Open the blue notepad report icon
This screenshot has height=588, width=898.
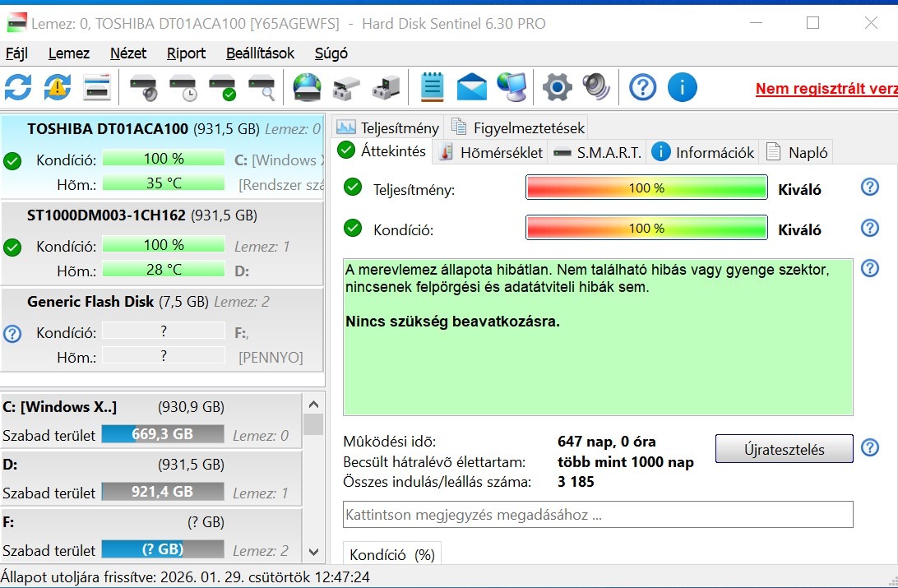pos(432,88)
